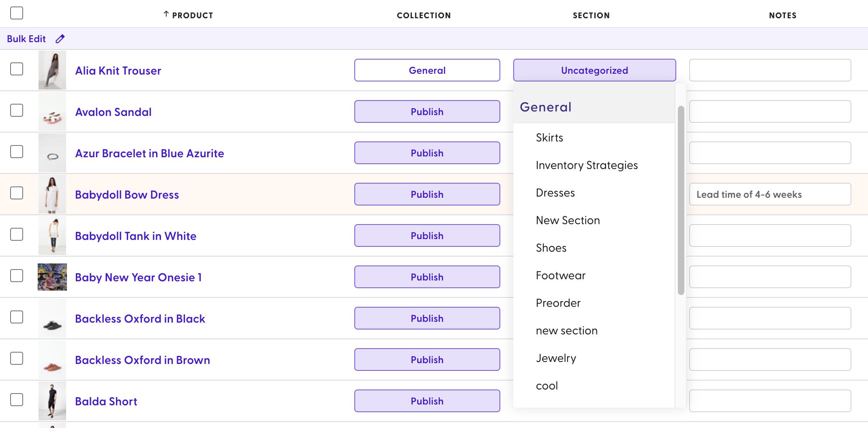Image resolution: width=868 pixels, height=428 pixels.
Task: Click Publish for Backless Oxford in Brown
Action: coord(427,360)
